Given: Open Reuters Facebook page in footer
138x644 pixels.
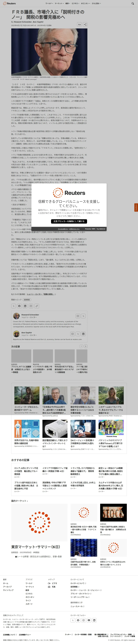Looking at the screenshot, I should [78, 620].
